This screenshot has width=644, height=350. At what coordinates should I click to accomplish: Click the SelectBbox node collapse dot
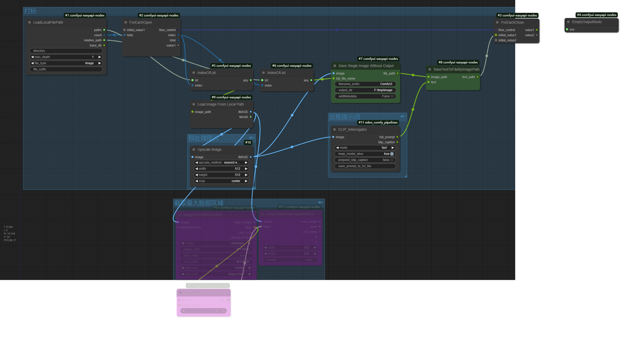180,292
